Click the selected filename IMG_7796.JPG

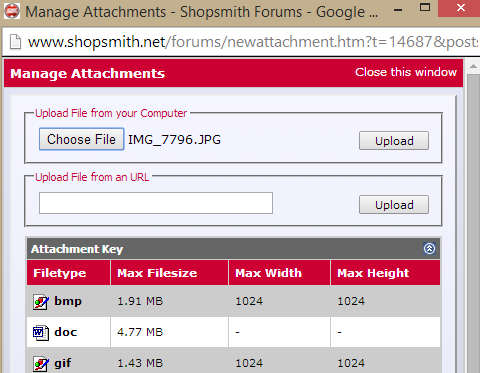tap(174, 140)
